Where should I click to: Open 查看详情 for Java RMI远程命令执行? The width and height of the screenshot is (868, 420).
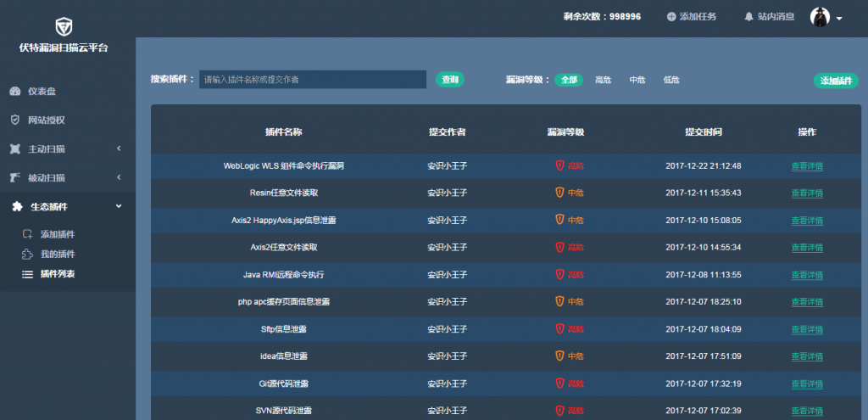(807, 275)
